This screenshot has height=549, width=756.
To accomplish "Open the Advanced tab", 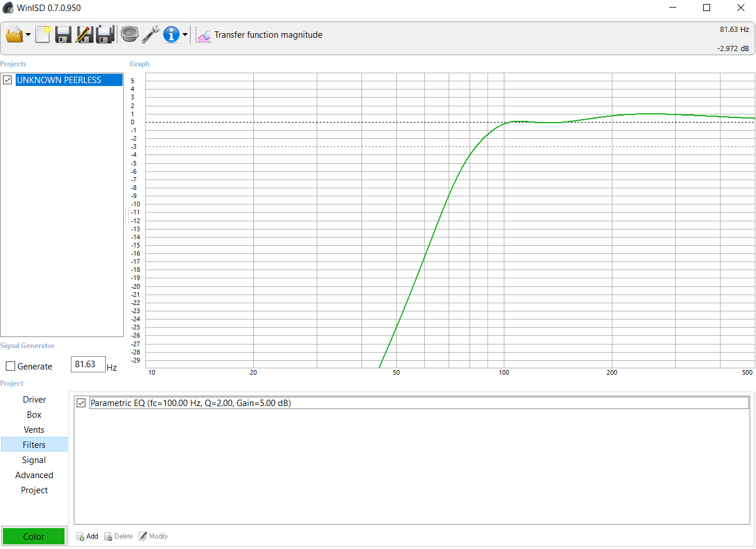I will pyautogui.click(x=34, y=475).
